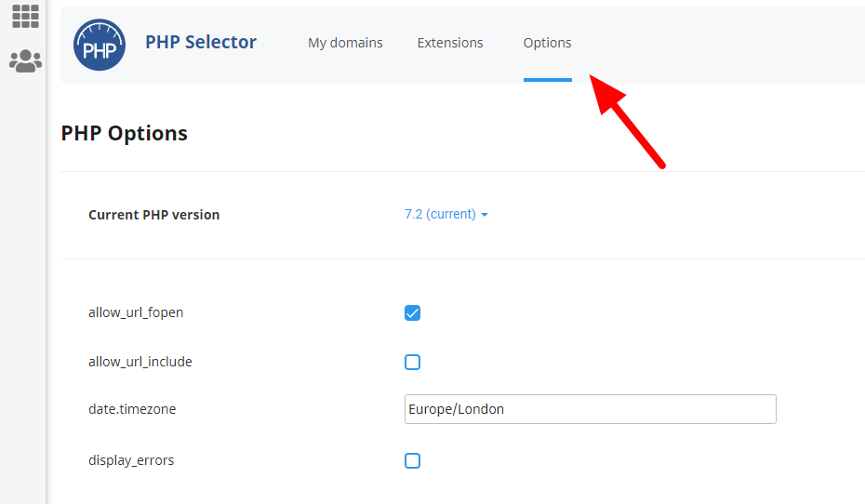Open the apps grid icon in sidebar

(x=25, y=16)
